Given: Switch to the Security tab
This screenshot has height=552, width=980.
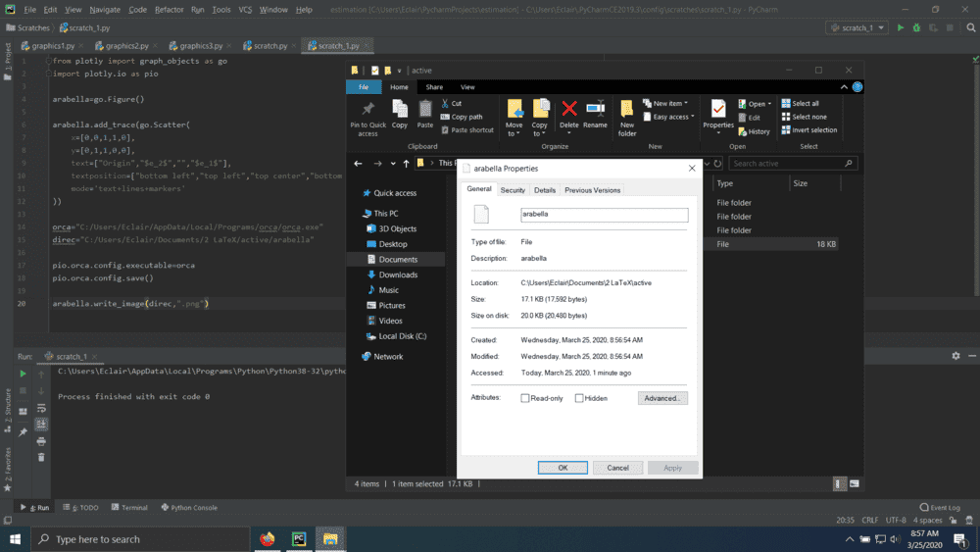Looking at the screenshot, I should (513, 190).
